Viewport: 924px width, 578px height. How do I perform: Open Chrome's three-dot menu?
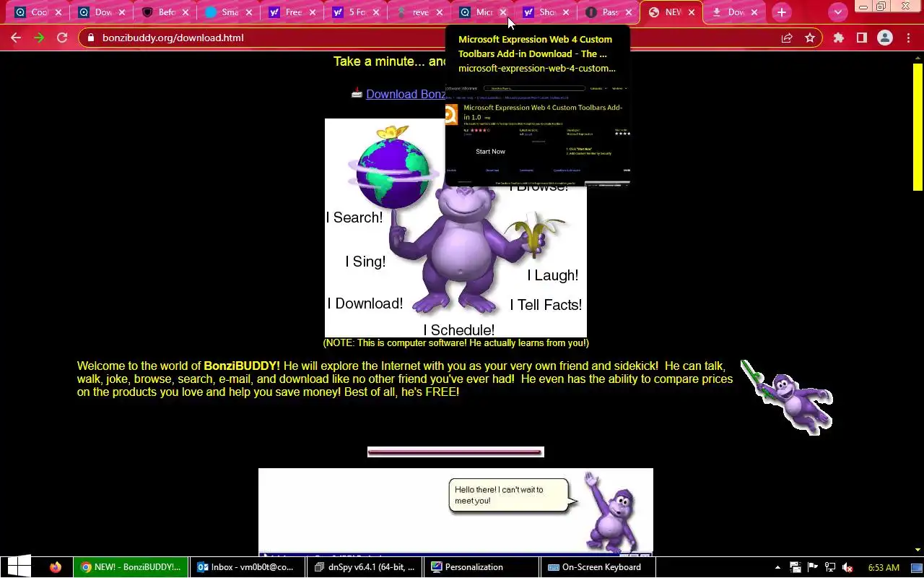coord(908,38)
